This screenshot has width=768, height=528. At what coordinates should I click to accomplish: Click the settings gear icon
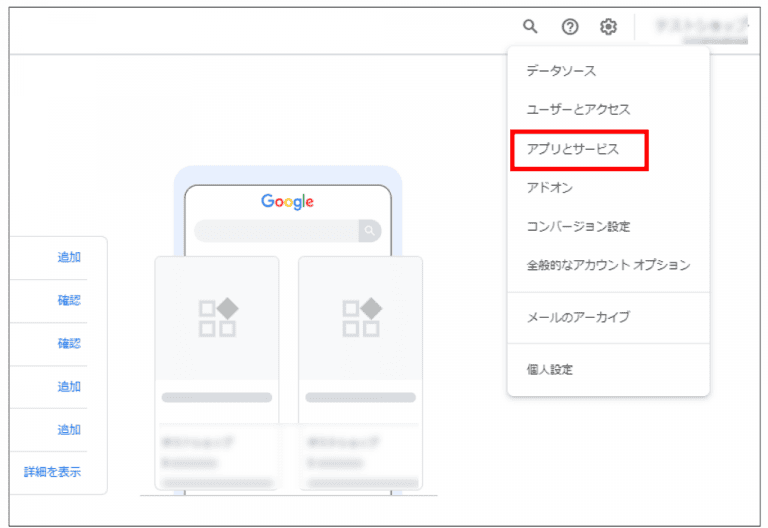click(608, 27)
